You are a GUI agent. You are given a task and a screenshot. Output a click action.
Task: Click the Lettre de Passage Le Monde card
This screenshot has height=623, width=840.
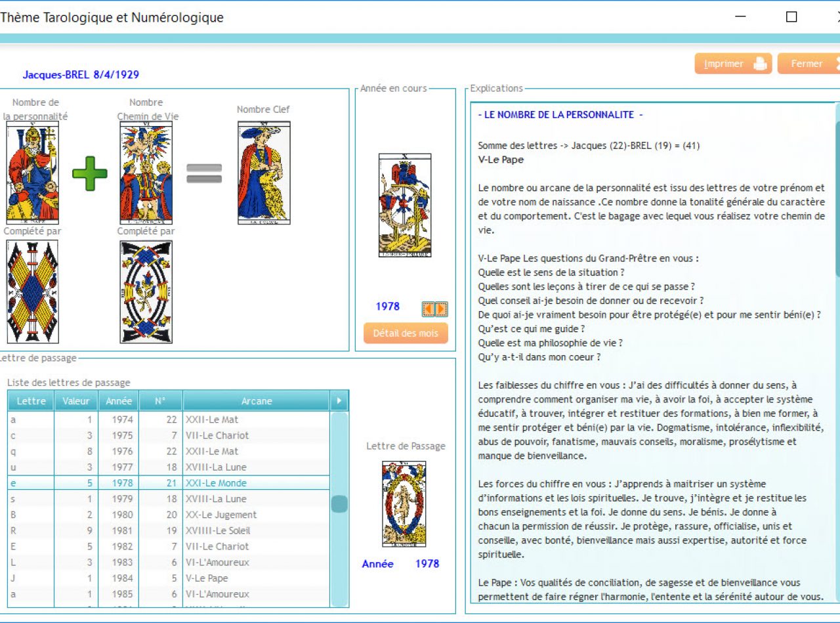tap(404, 504)
